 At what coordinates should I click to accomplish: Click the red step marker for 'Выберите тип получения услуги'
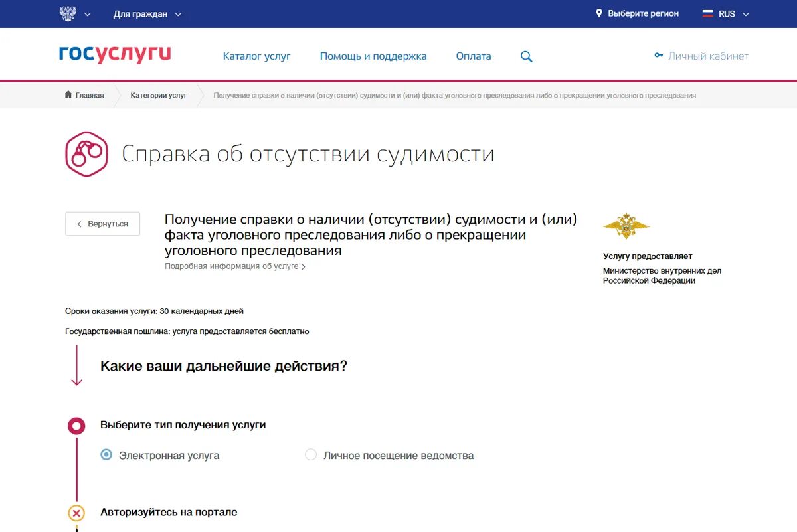click(x=76, y=426)
